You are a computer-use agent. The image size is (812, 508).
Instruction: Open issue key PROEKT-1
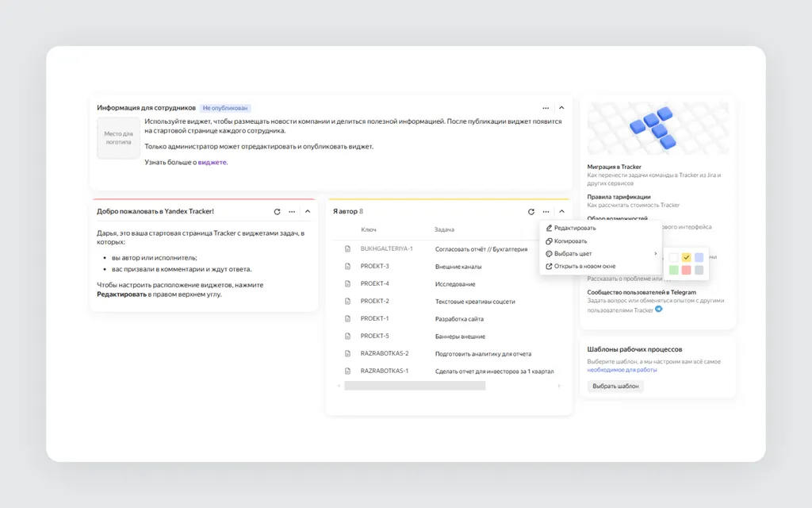pos(375,319)
